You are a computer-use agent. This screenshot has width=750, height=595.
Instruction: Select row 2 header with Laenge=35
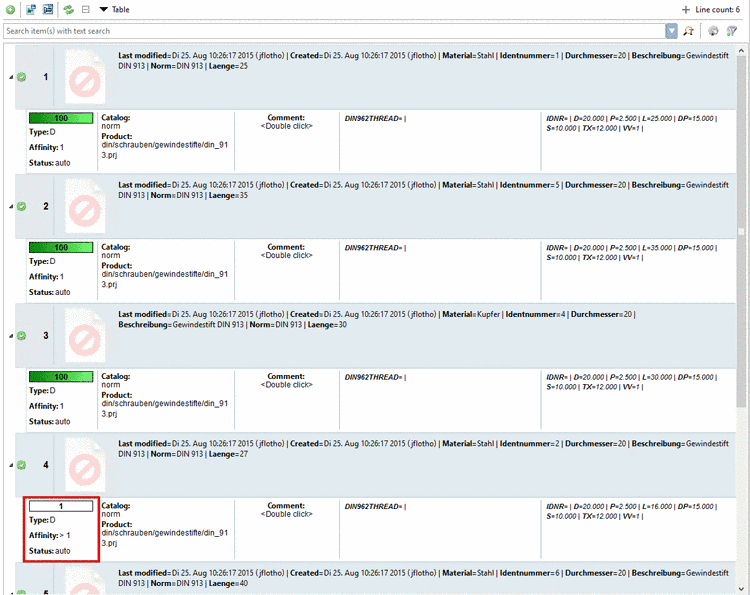coord(375,207)
